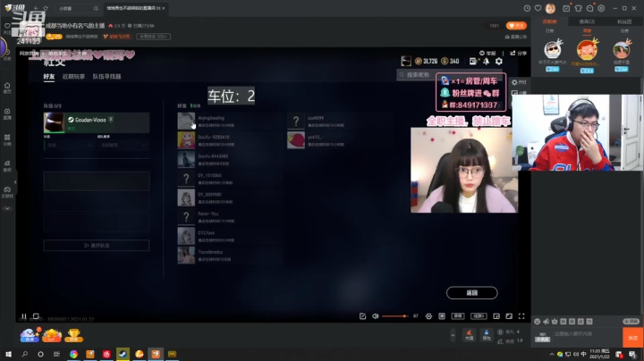Screen dimensions: 644x361
Task: Switch to the VIP guests tab
Action: (587, 21)
